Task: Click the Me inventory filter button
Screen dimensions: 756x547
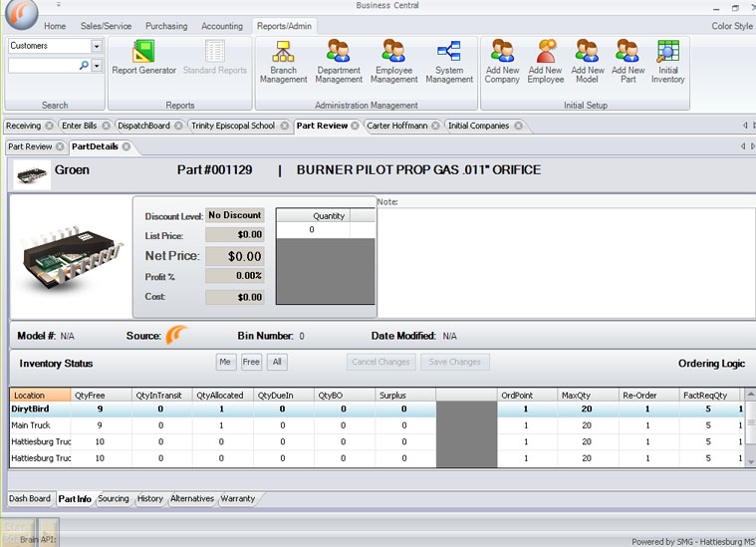Action: pos(225,362)
